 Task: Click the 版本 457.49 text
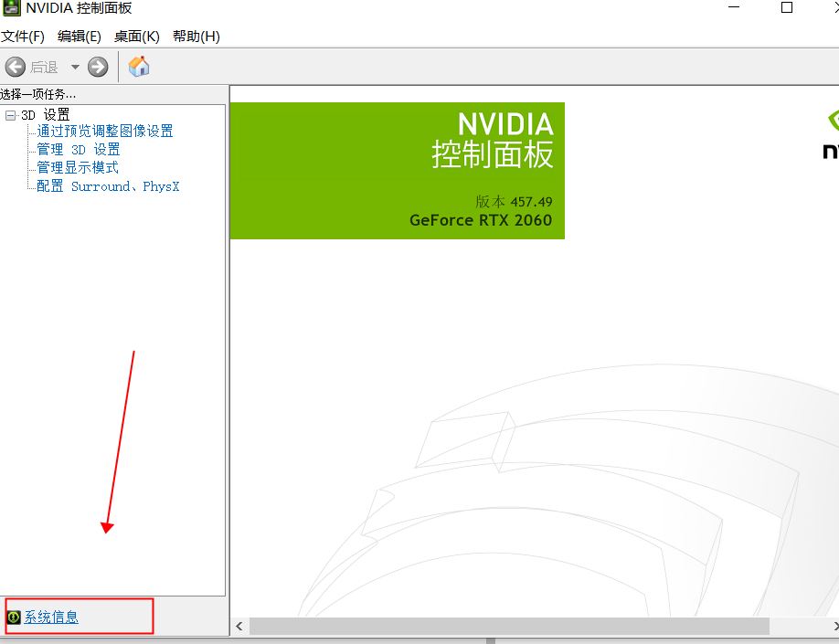514,202
